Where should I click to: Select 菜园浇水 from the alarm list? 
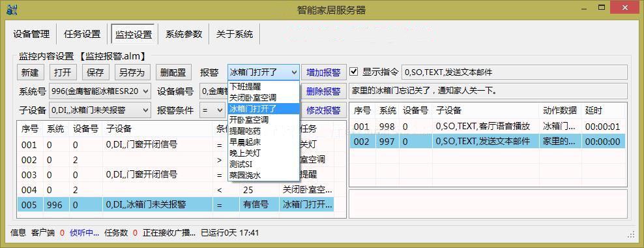pos(264,176)
